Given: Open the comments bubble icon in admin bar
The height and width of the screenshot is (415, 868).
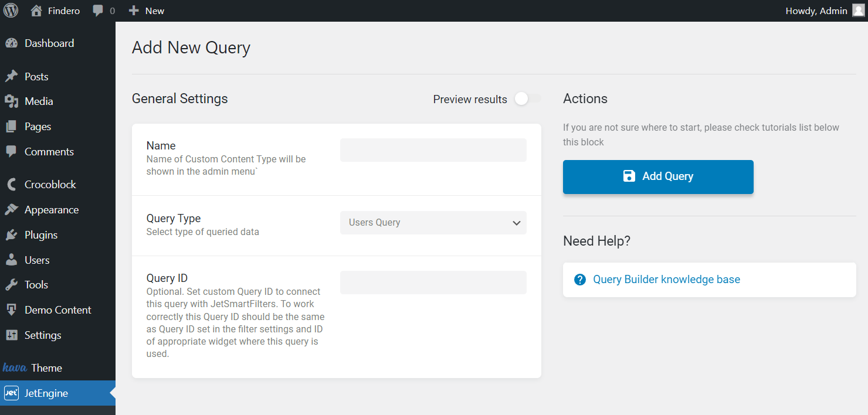Looking at the screenshot, I should (98, 11).
